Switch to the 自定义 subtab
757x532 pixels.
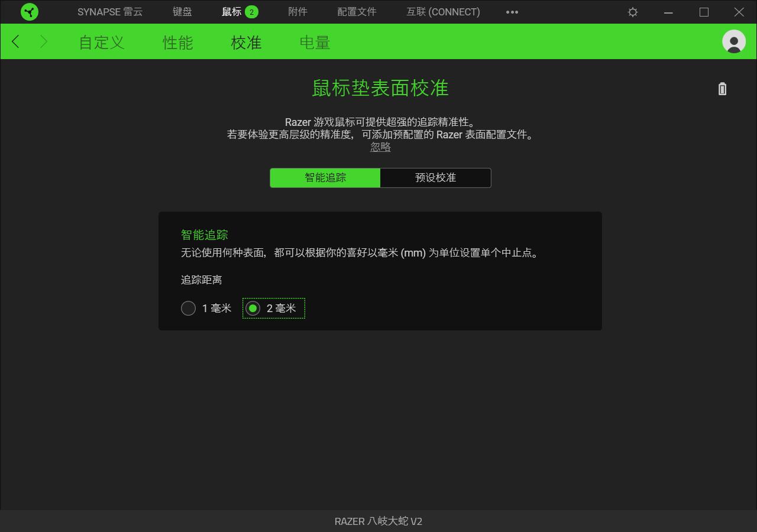101,42
